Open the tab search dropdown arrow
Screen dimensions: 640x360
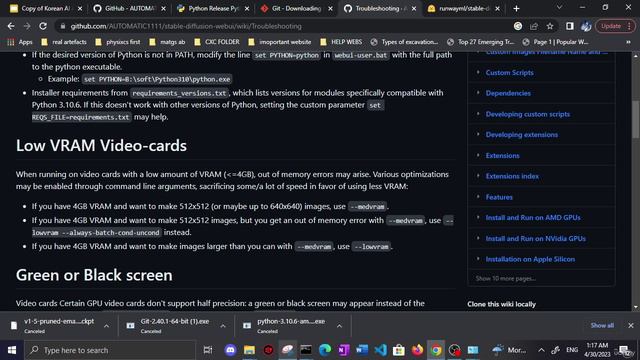[559, 8]
